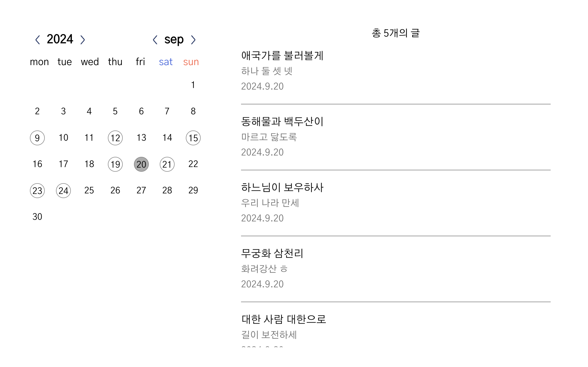Open post titled 하느님이 보우하사
Image resolution: width=588 pixels, height=367 pixels.
click(282, 188)
